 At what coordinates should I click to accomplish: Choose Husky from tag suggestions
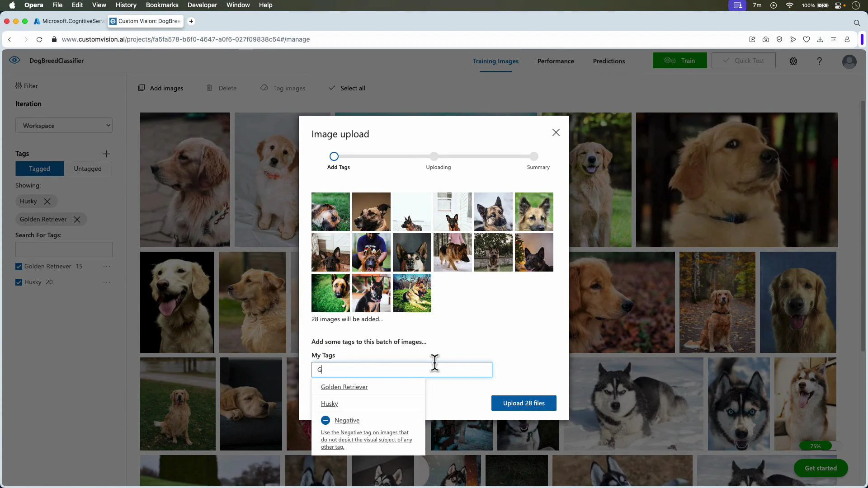click(x=329, y=404)
